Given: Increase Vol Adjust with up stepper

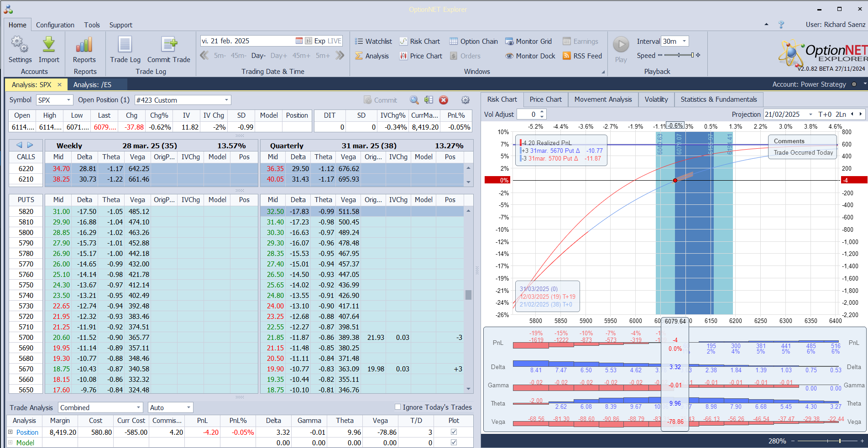Looking at the screenshot, I should 542,112.
